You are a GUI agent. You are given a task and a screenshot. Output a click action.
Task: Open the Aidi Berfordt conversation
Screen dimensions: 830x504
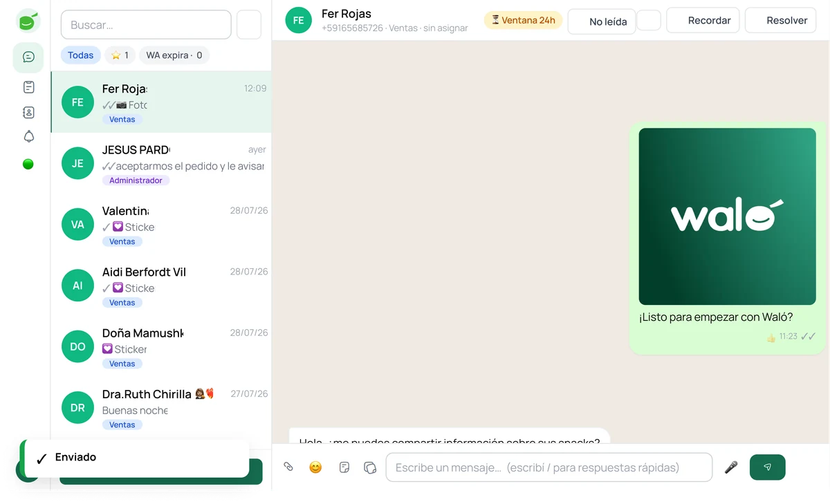pos(161,286)
